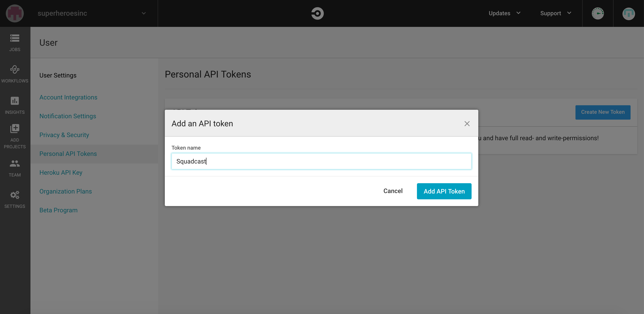The image size is (644, 314).
Task: Expand the superheroesinc organization dropdown
Action: point(144,13)
